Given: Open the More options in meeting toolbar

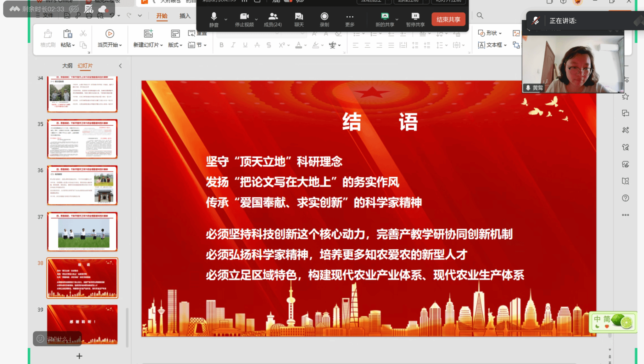Looking at the screenshot, I should click(x=350, y=20).
